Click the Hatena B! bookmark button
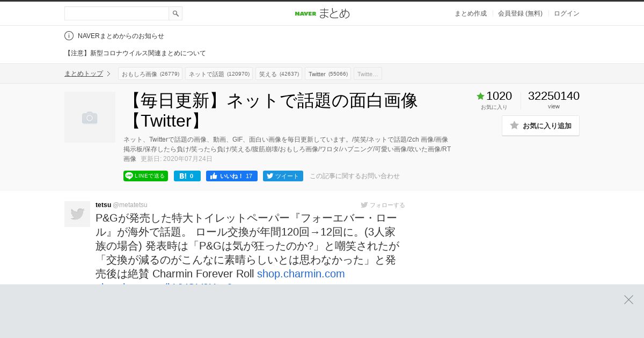Screen dimensions: 644x338 pos(187,176)
